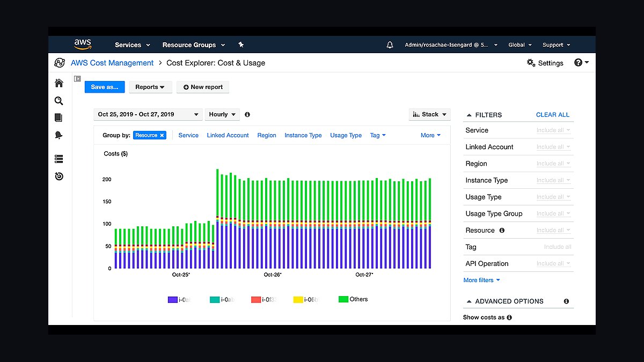Click the AWS Cost Management service icon
Screen dimensions: 644x362
(60, 63)
